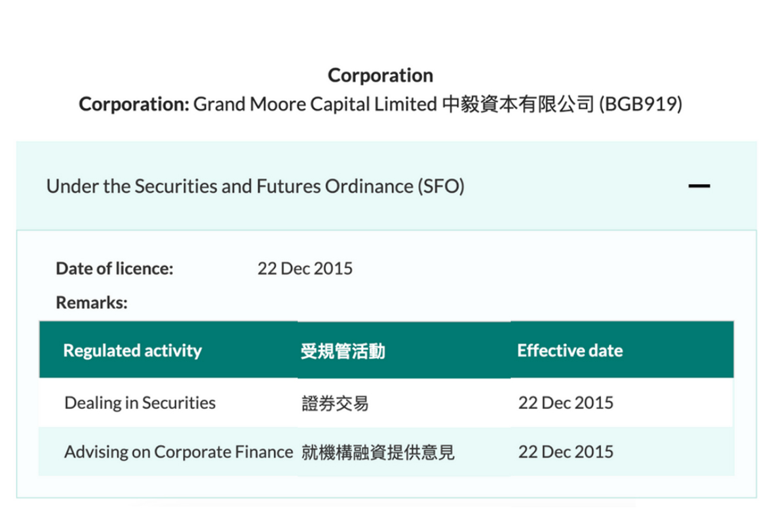Click the 受規管活動 column header
772x532 pixels.
click(343, 351)
